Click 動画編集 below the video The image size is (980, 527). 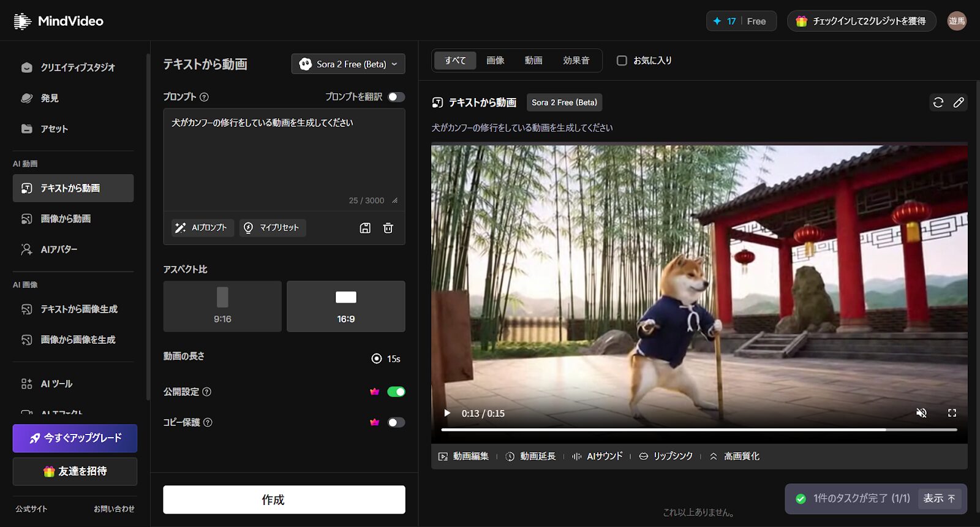tap(464, 457)
